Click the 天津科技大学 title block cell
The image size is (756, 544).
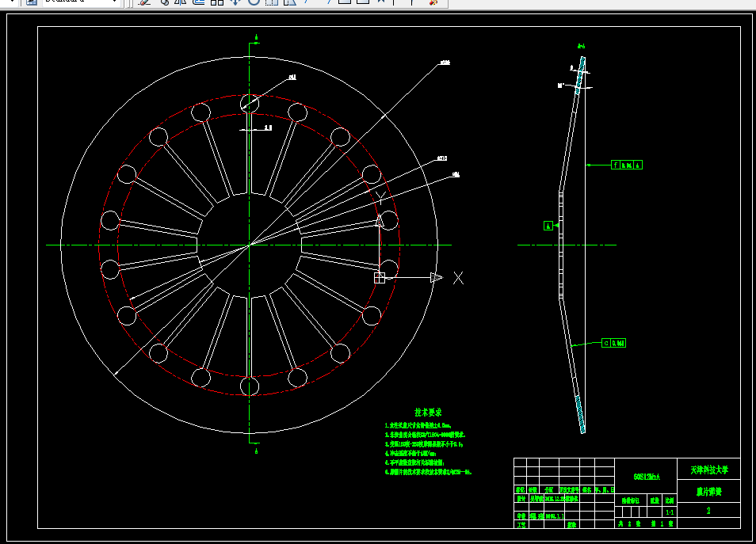(708, 470)
